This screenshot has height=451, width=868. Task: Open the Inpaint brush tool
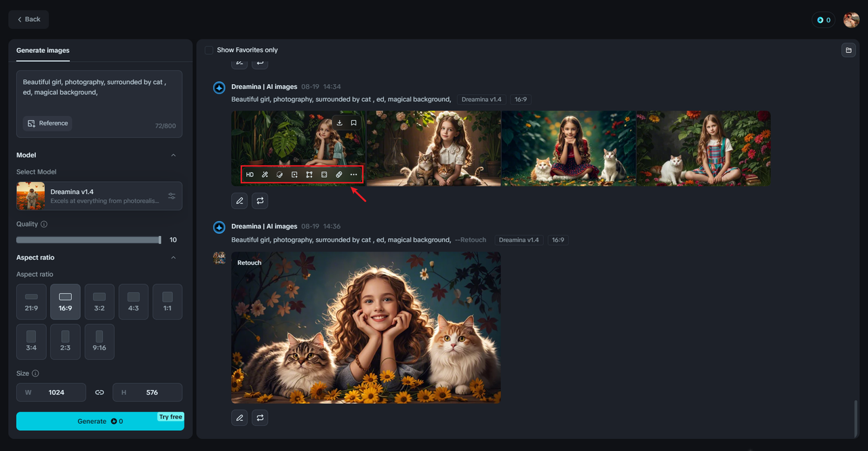280,175
